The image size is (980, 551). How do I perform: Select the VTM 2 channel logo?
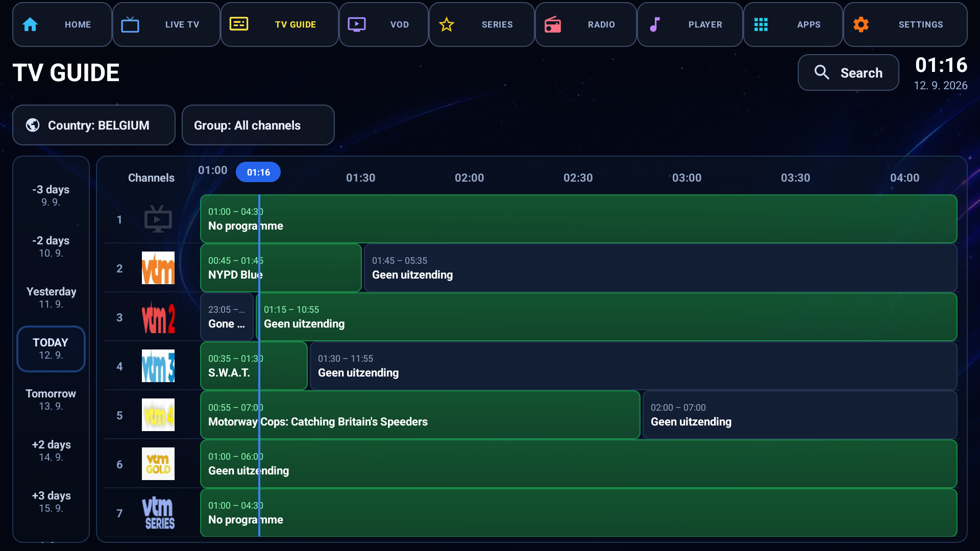click(x=158, y=317)
